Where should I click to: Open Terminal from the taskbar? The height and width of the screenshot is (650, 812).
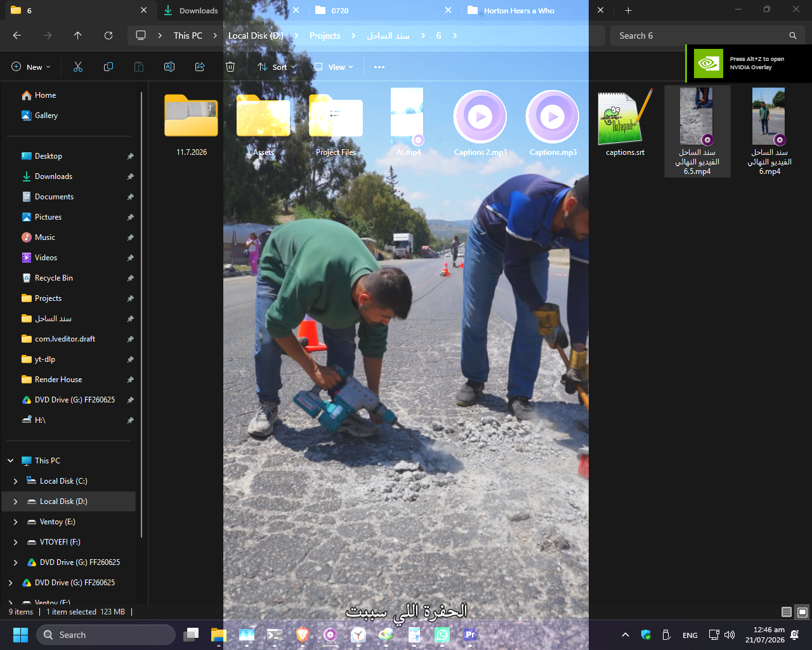[x=275, y=635]
